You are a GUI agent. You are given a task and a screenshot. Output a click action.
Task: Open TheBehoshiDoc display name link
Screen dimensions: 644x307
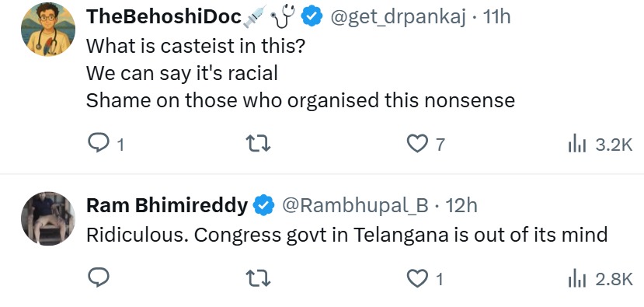point(164,17)
